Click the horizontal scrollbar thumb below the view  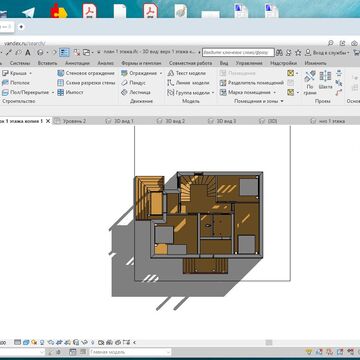click(269, 342)
